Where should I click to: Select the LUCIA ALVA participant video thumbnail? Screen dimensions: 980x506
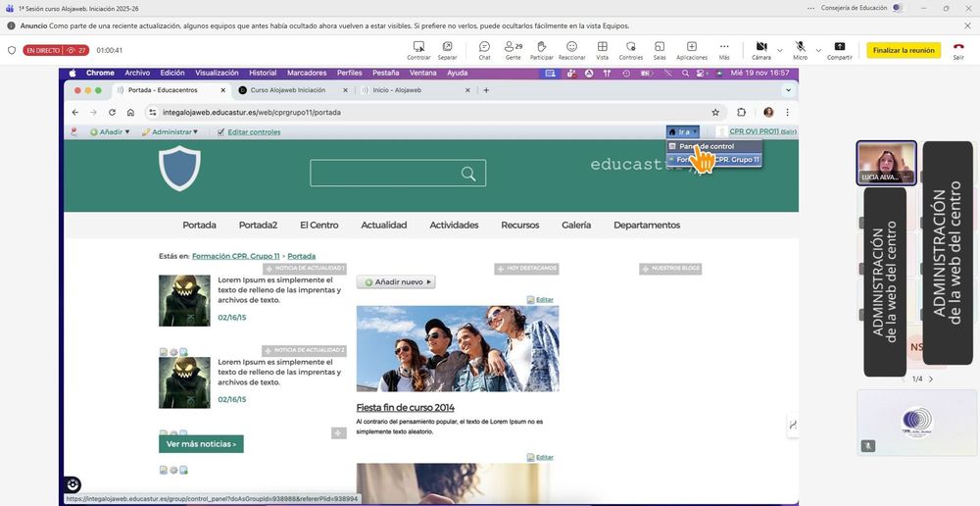(887, 163)
